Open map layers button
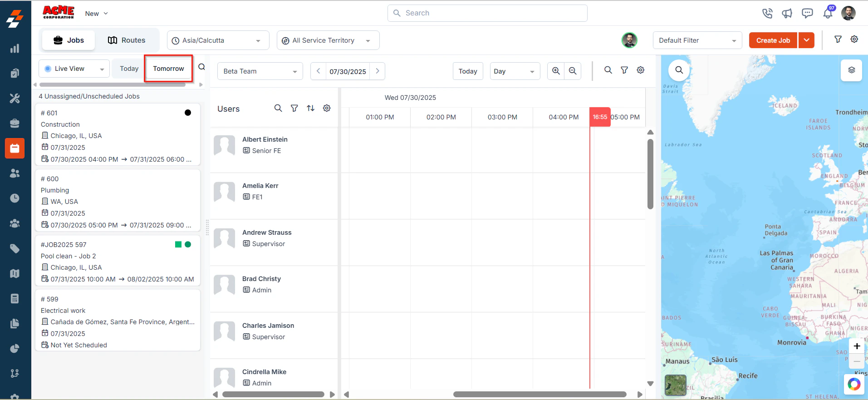The height and width of the screenshot is (400, 868). point(851,70)
